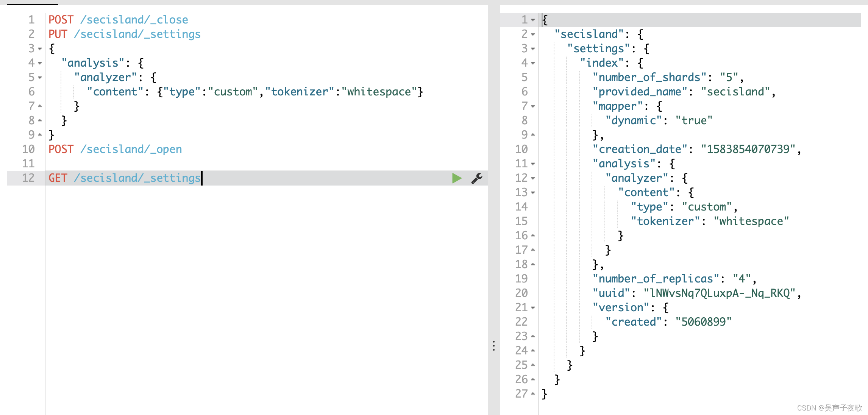Place cursor on POST /secisland/_close line
868x415 pixels.
click(118, 20)
